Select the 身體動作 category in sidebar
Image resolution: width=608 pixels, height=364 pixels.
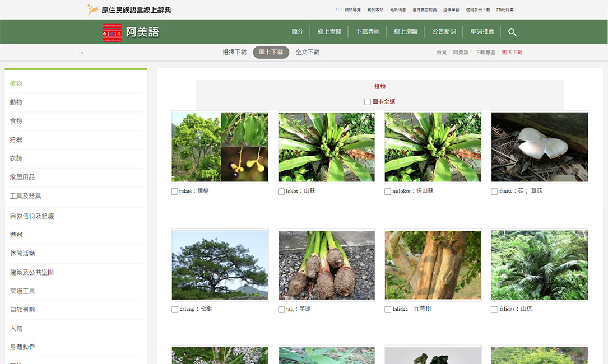tap(22, 347)
